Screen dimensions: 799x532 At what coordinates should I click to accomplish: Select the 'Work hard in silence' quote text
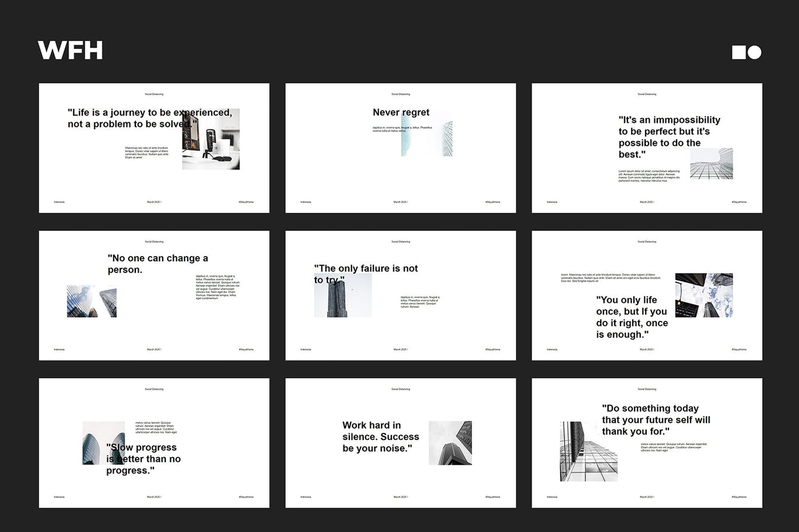click(x=380, y=436)
